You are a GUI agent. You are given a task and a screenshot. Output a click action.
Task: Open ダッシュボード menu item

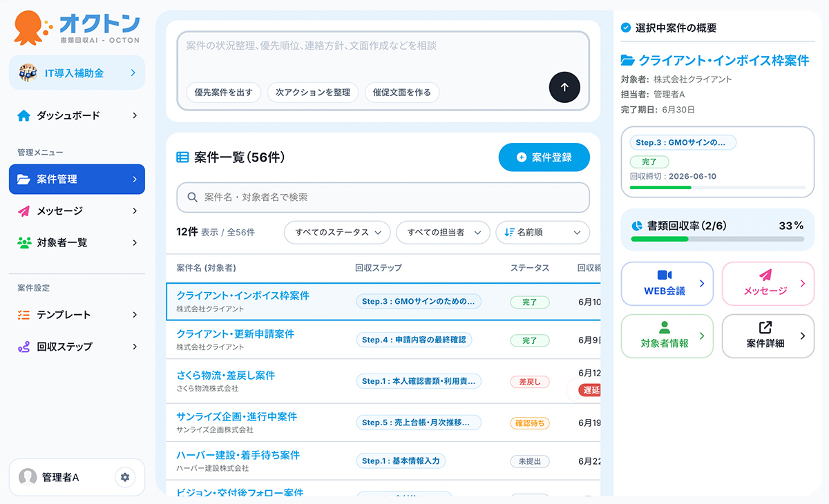[77, 116]
